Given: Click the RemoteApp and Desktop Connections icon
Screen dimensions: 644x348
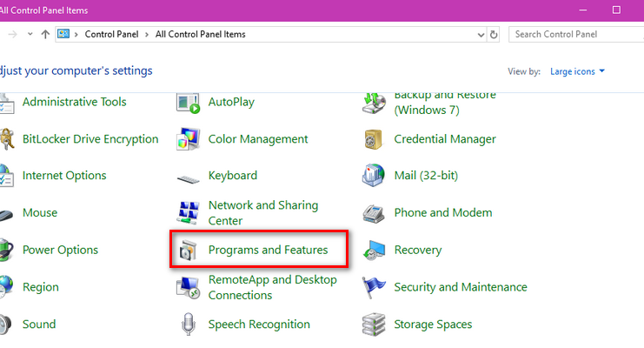Looking at the screenshot, I should pyautogui.click(x=188, y=287).
